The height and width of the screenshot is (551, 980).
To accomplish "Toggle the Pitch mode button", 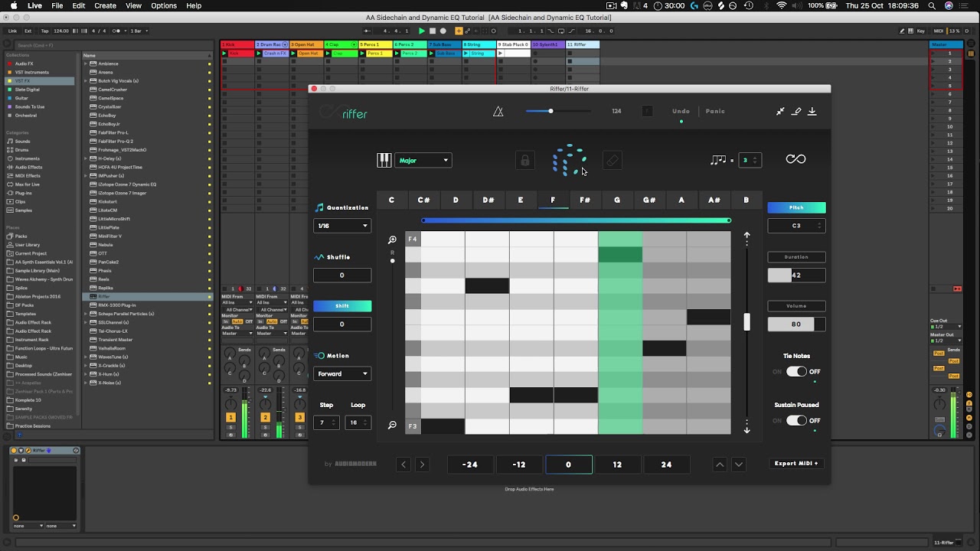I will (x=796, y=207).
